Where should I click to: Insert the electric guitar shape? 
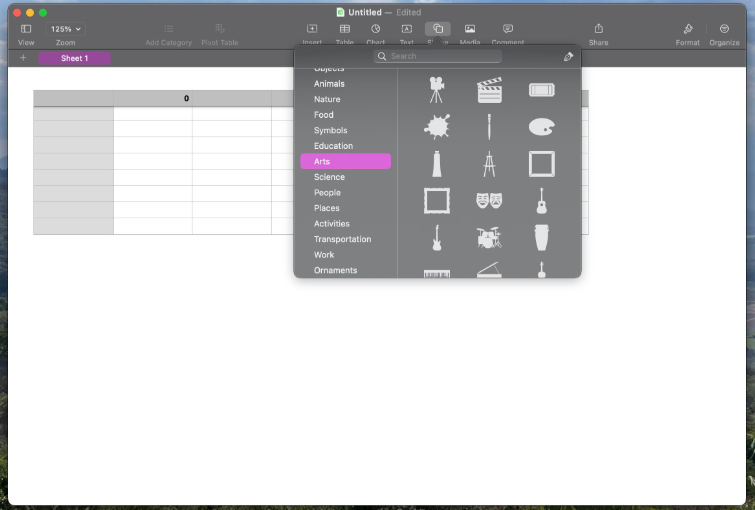(x=437, y=238)
